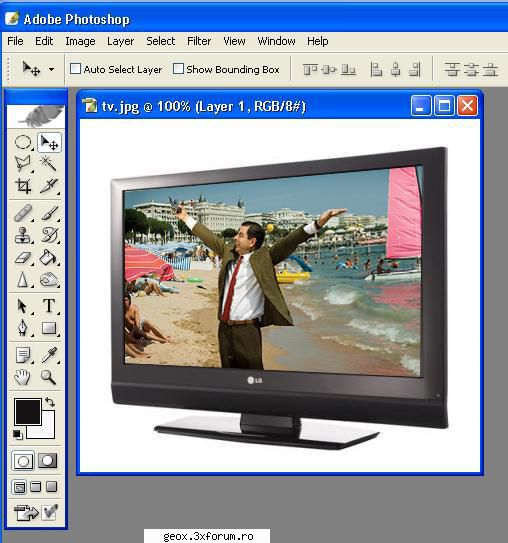Image resolution: width=508 pixels, height=543 pixels.
Task: Select the Zoom magnifier tool
Action: point(49,377)
